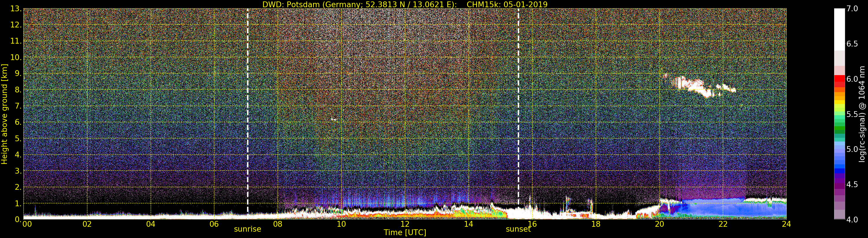This screenshot has width=868, height=238.
Task: Click the height axis tick '4.'
Action: (x=18, y=155)
